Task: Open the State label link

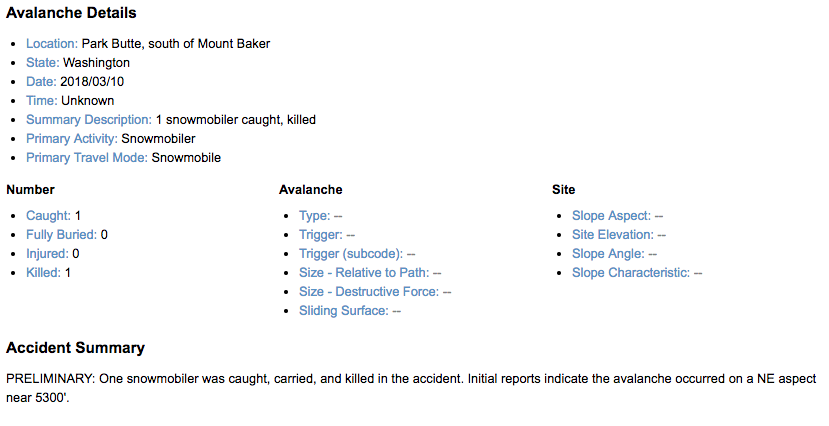Action: (43, 63)
